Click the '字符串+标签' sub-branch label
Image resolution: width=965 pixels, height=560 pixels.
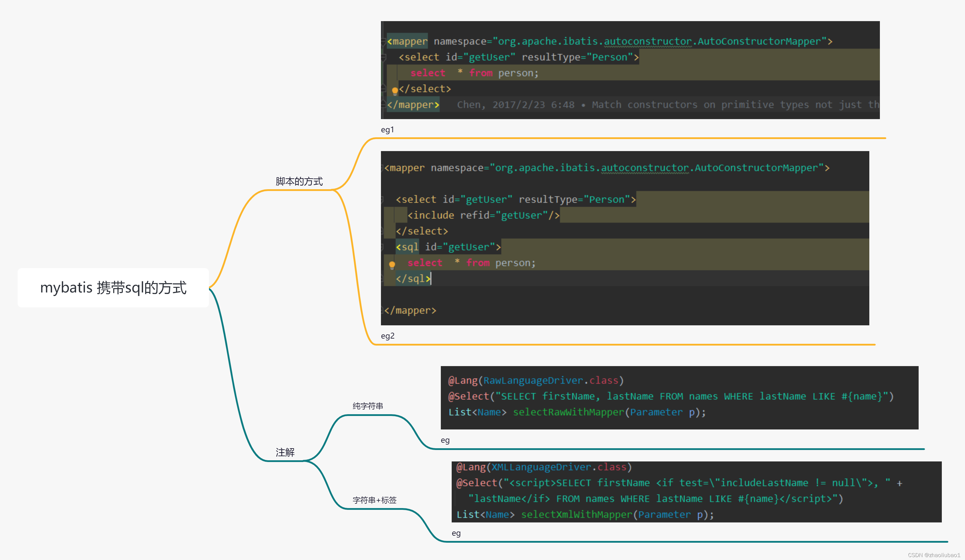pos(374,500)
